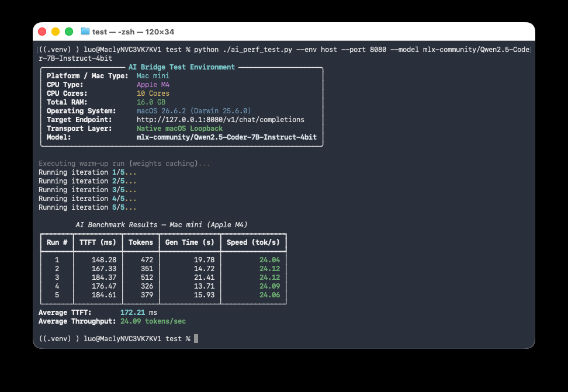Click the 'Running iteration 5/5...' line

pyautogui.click(x=87, y=207)
